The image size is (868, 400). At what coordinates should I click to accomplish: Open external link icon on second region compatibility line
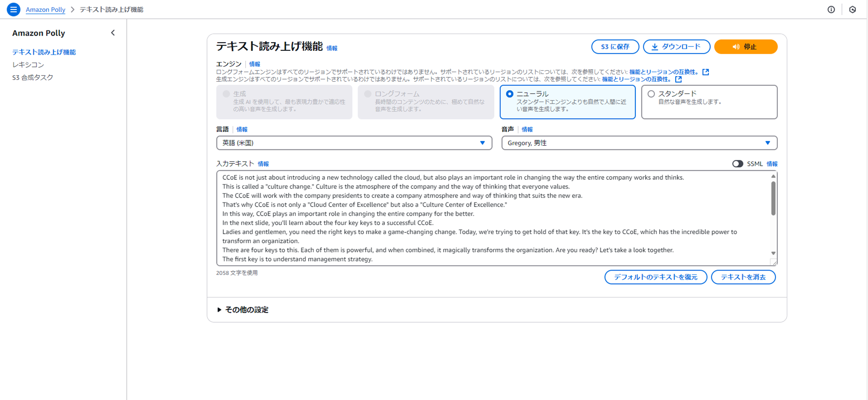pyautogui.click(x=678, y=79)
